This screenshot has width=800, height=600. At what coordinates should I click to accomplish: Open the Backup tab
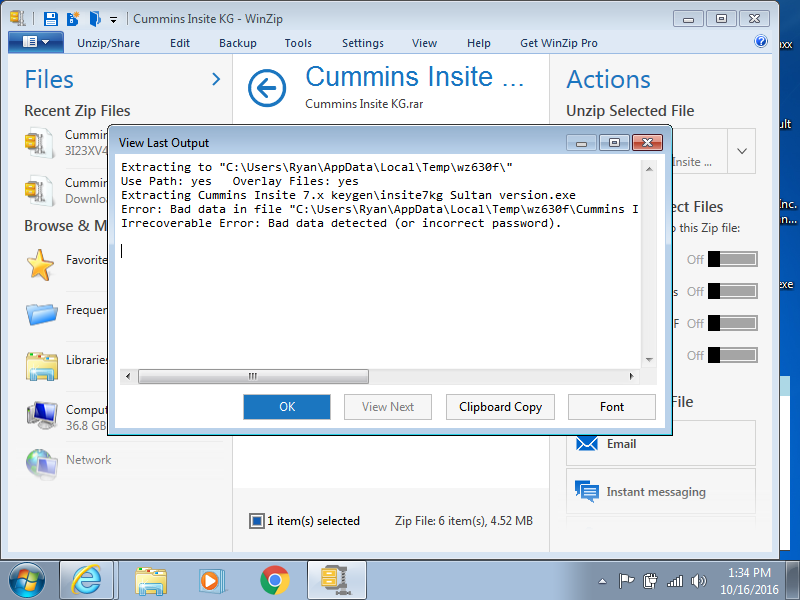(237, 43)
